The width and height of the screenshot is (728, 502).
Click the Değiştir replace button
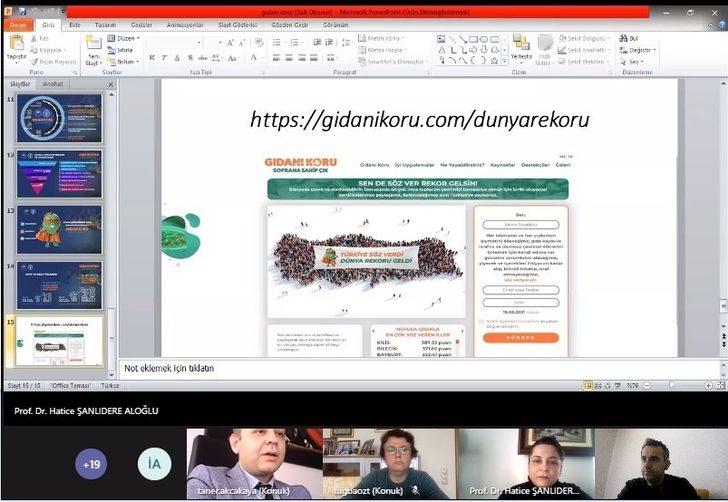pos(638,50)
